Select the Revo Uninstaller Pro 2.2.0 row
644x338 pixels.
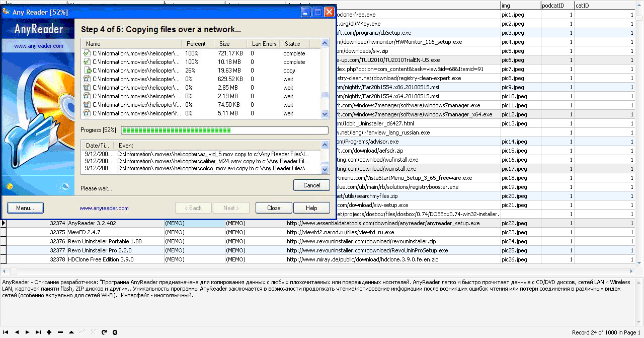(x=100, y=250)
